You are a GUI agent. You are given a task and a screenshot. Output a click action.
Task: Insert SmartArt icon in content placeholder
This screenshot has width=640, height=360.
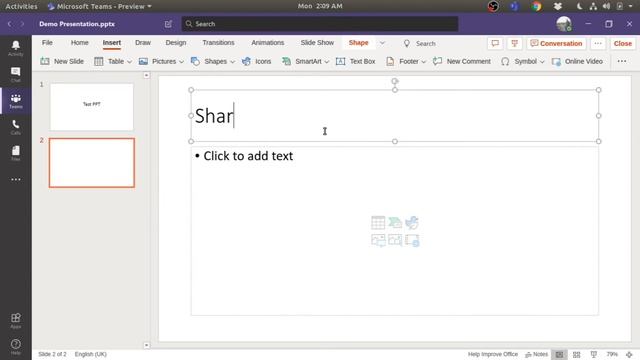[395, 222]
